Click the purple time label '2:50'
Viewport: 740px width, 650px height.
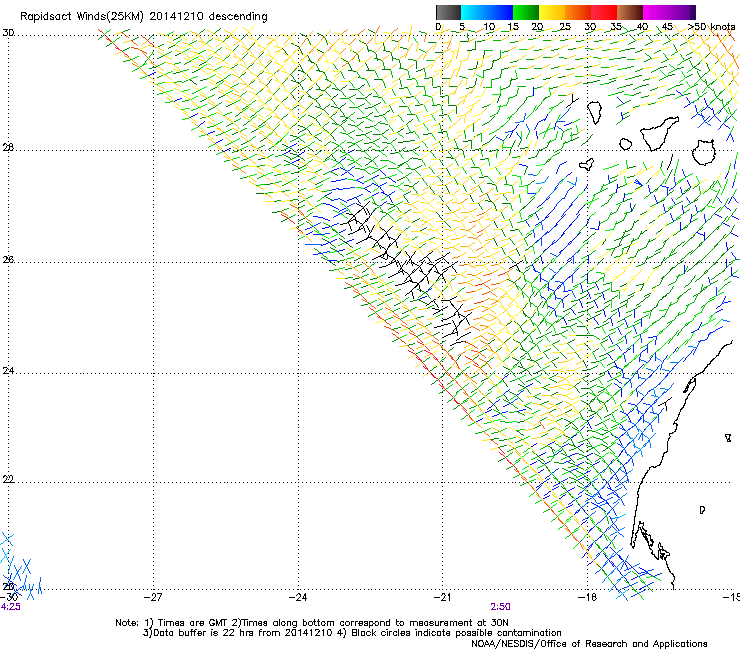click(x=500, y=607)
